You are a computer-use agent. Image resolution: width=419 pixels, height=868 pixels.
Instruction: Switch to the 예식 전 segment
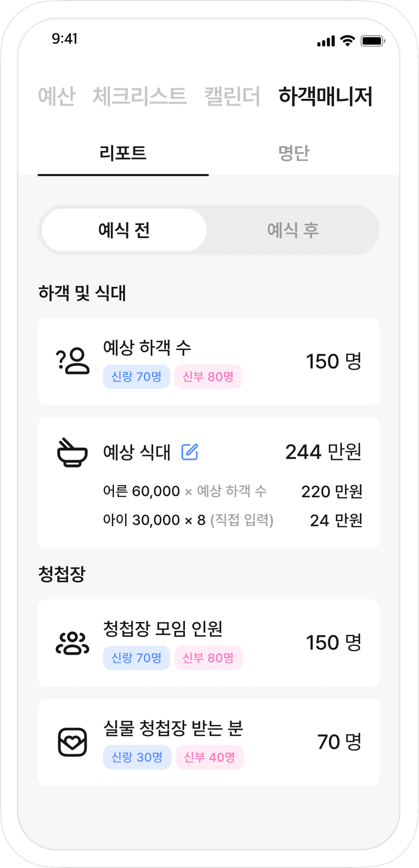(124, 230)
